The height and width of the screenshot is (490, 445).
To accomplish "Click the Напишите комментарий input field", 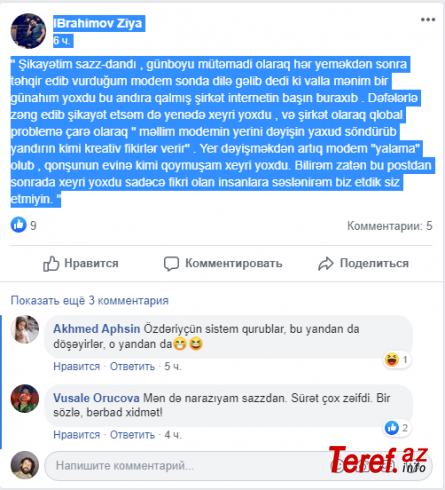I will [x=187, y=466].
